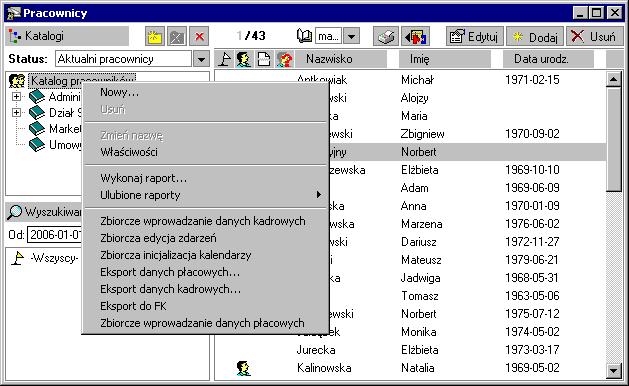
Task: Open the Status dropdown arrow
Action: (201, 59)
